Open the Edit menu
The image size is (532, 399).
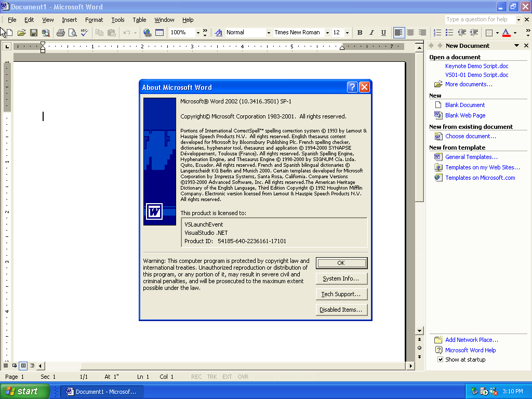29,20
